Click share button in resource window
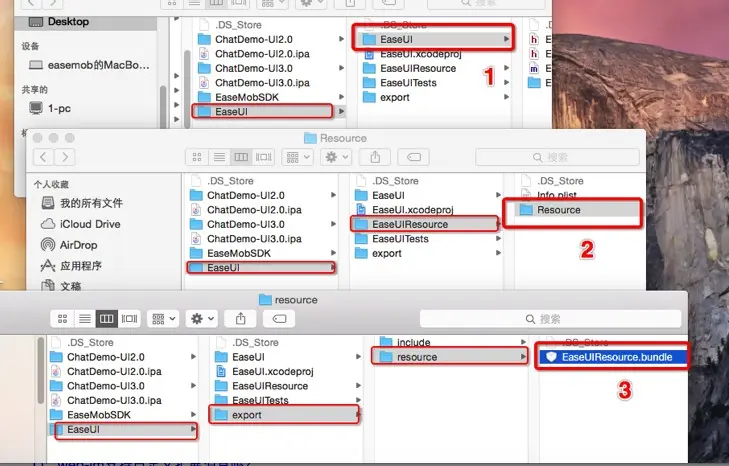The height and width of the screenshot is (466, 729). point(240,319)
